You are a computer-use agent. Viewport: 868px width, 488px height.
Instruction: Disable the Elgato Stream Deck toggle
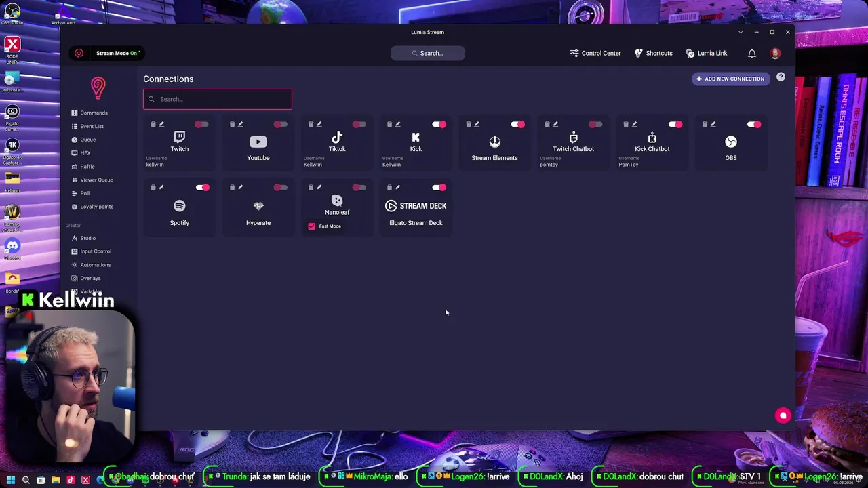pos(439,187)
